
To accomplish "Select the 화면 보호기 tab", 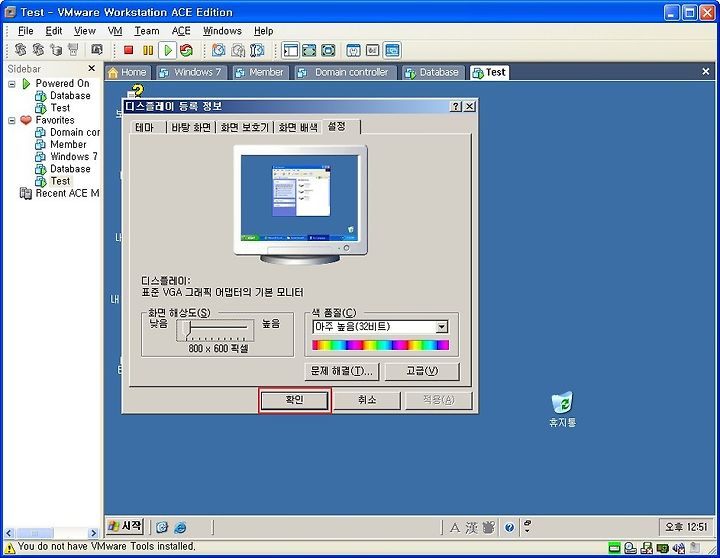I will pyautogui.click(x=244, y=127).
